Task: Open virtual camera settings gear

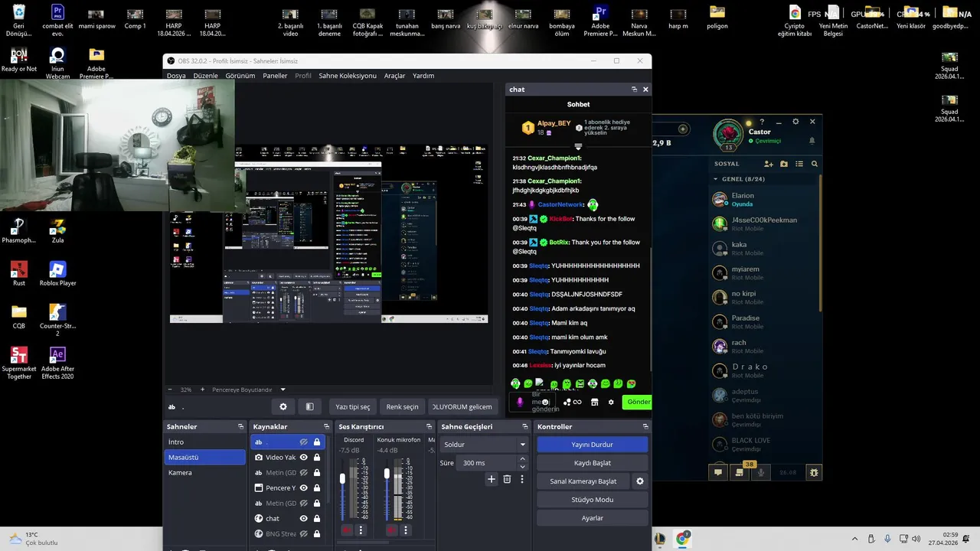Action: [640, 481]
